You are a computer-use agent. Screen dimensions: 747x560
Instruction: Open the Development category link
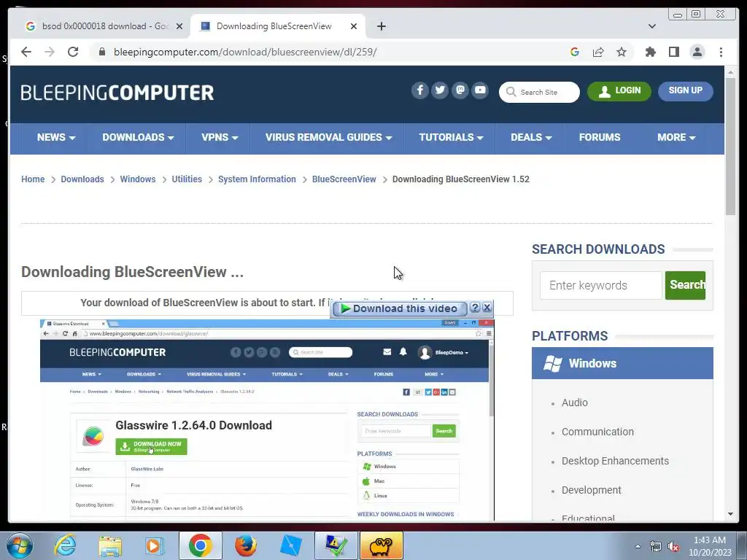click(591, 490)
